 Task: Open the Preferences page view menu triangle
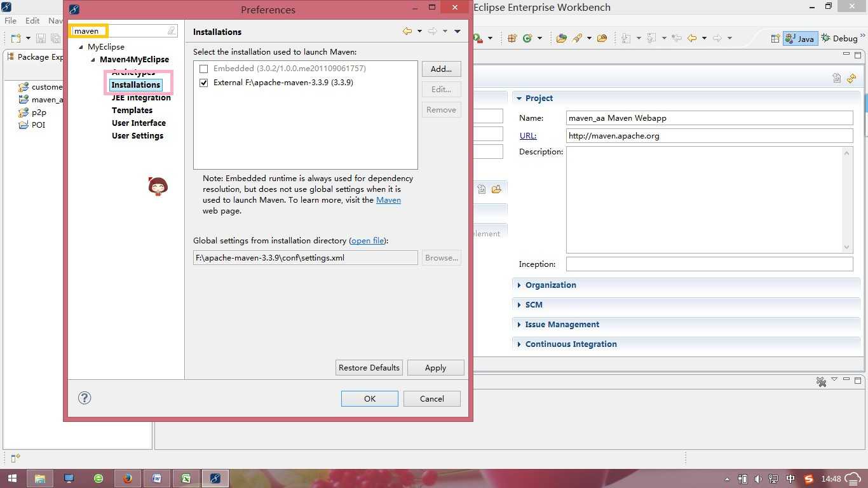[x=458, y=31]
